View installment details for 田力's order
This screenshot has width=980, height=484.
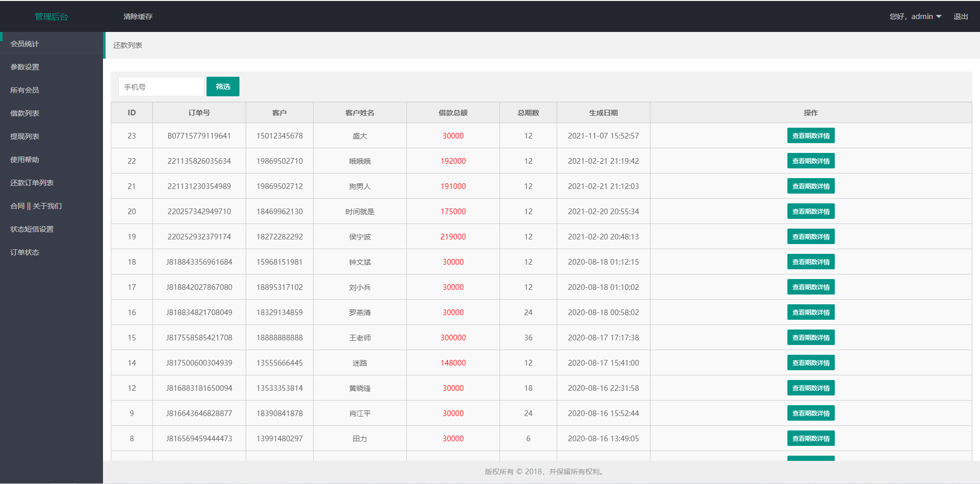811,438
